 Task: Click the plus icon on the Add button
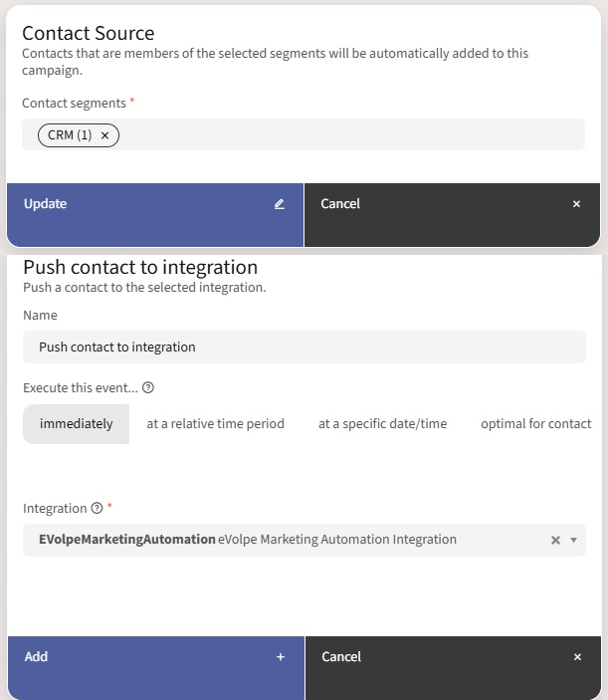(x=281, y=657)
